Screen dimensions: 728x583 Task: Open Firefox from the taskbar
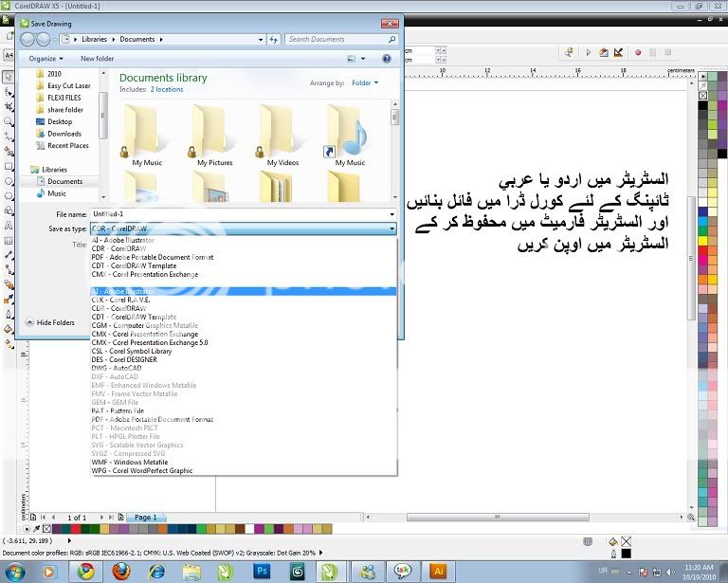tap(120, 570)
